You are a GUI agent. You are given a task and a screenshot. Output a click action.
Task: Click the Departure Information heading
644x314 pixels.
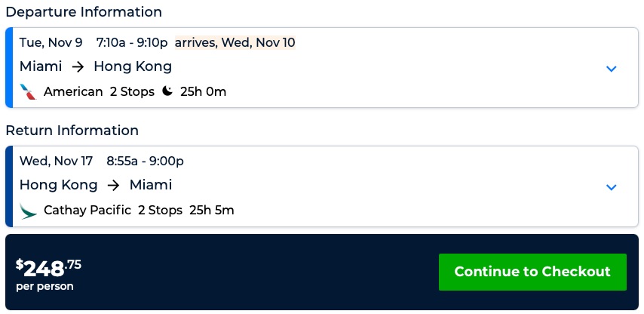pos(84,12)
